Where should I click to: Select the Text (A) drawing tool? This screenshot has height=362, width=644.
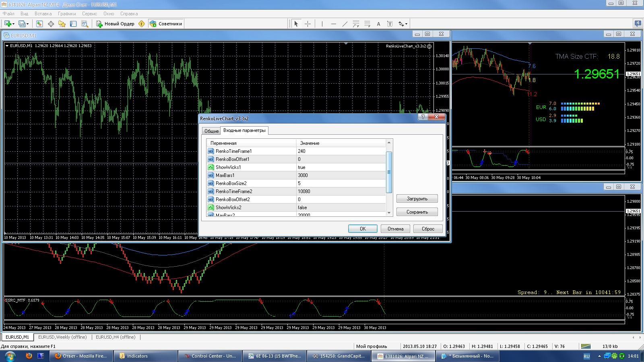click(378, 24)
